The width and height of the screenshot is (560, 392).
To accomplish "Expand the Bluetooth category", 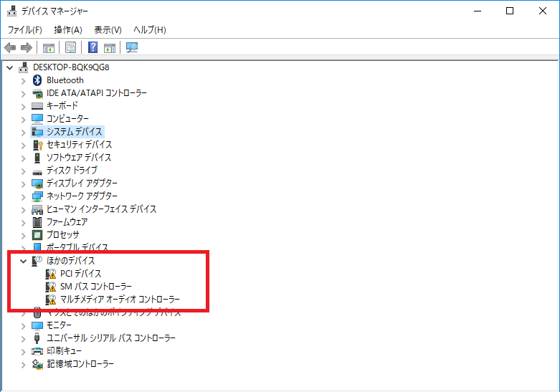I will [23, 80].
